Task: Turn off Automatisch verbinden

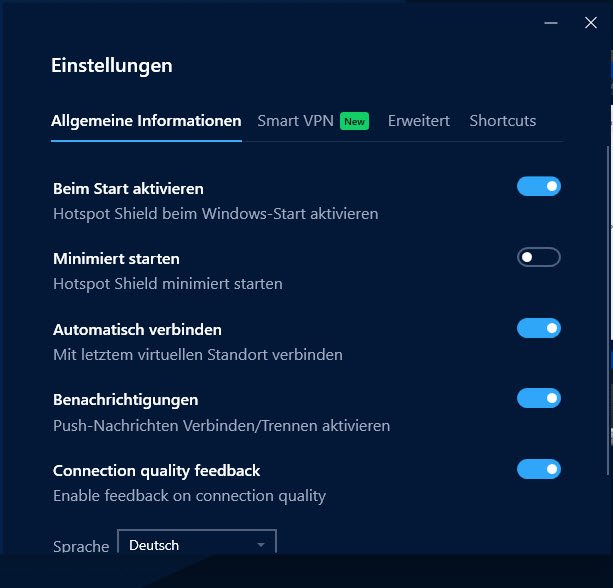Action: [x=539, y=328]
